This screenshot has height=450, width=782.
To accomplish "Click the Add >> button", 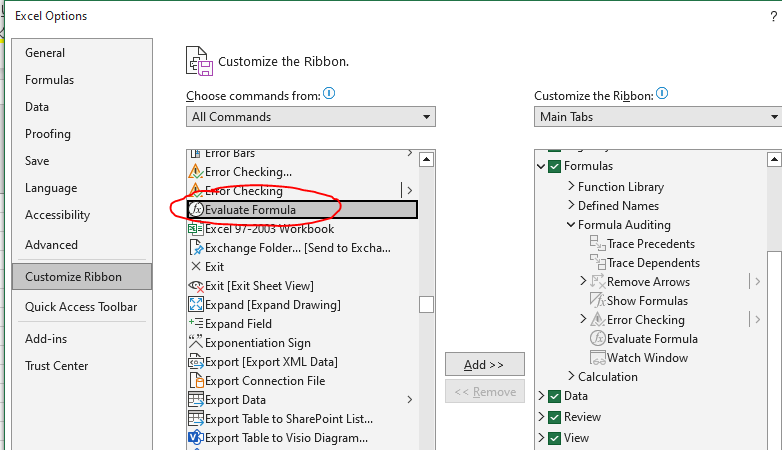I will pyautogui.click(x=485, y=364).
